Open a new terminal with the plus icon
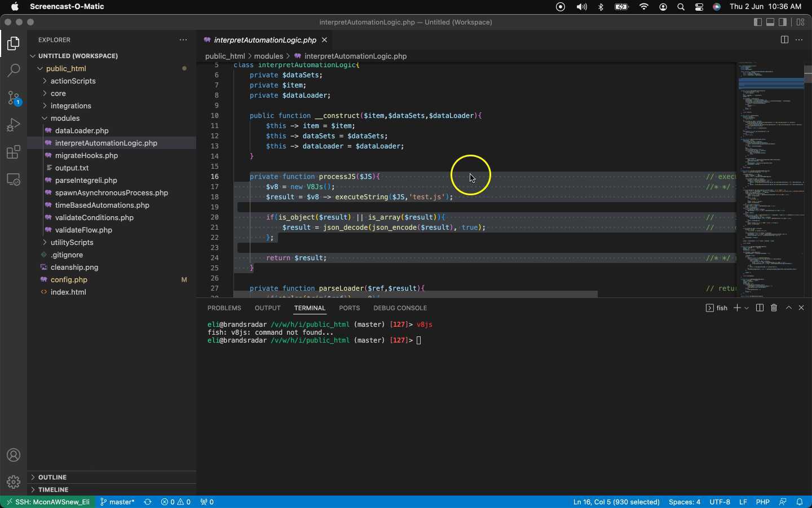812x508 pixels. [x=738, y=308]
